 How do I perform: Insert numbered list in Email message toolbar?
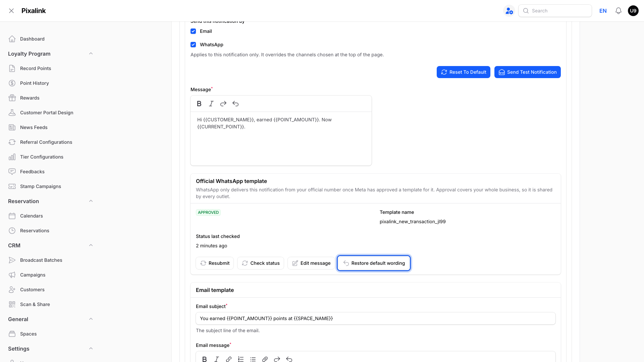241,359
